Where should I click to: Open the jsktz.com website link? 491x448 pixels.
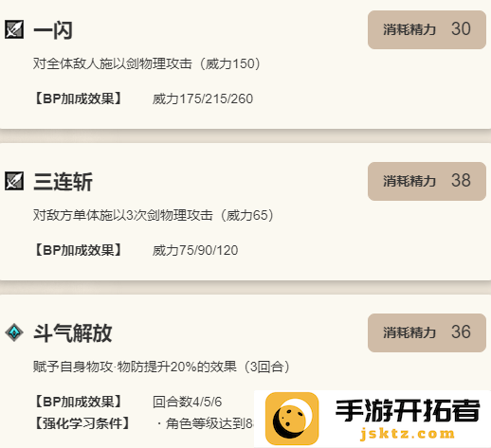[x=408, y=434]
